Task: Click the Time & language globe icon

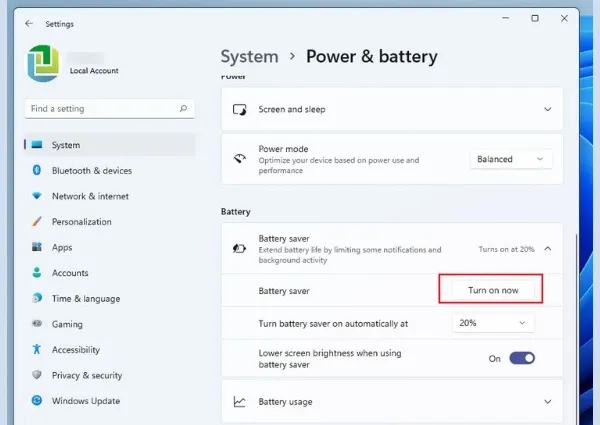Action: tap(37, 298)
